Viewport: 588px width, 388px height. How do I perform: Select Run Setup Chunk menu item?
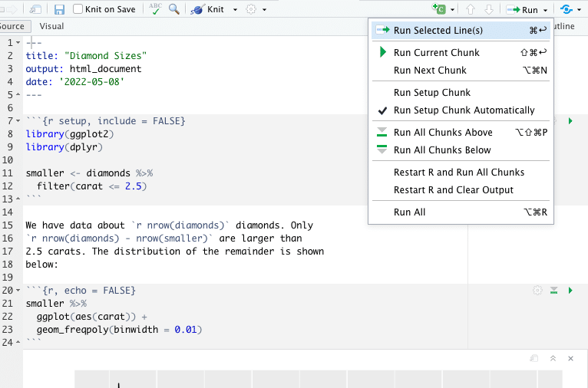coord(461,93)
